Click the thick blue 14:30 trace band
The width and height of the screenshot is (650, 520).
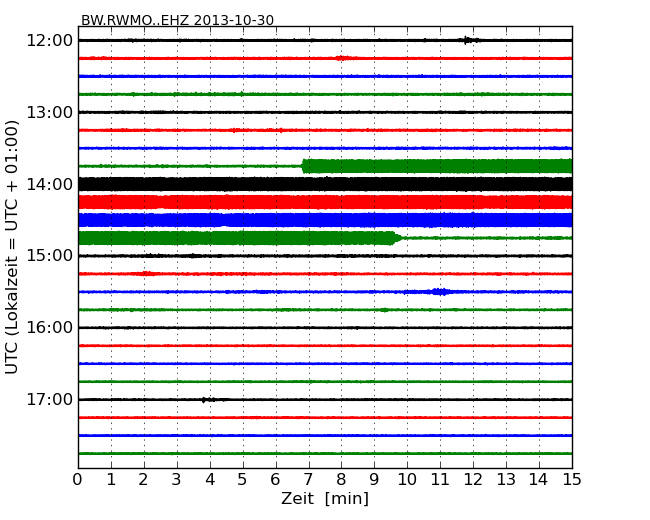pos(325,220)
